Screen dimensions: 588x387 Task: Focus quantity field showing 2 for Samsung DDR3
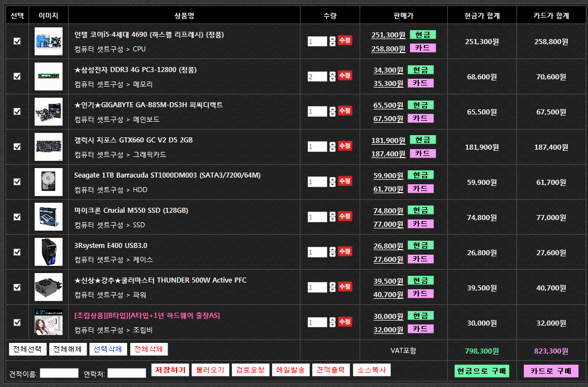318,77
